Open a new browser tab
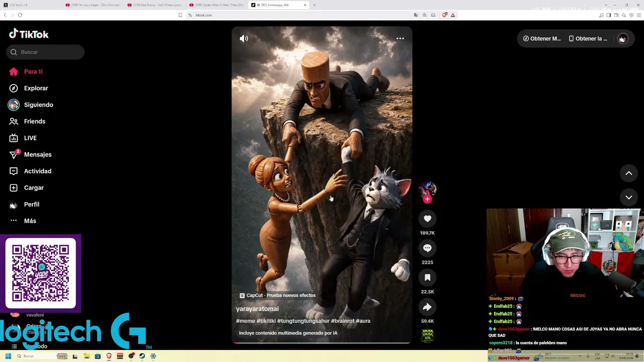 314,5
